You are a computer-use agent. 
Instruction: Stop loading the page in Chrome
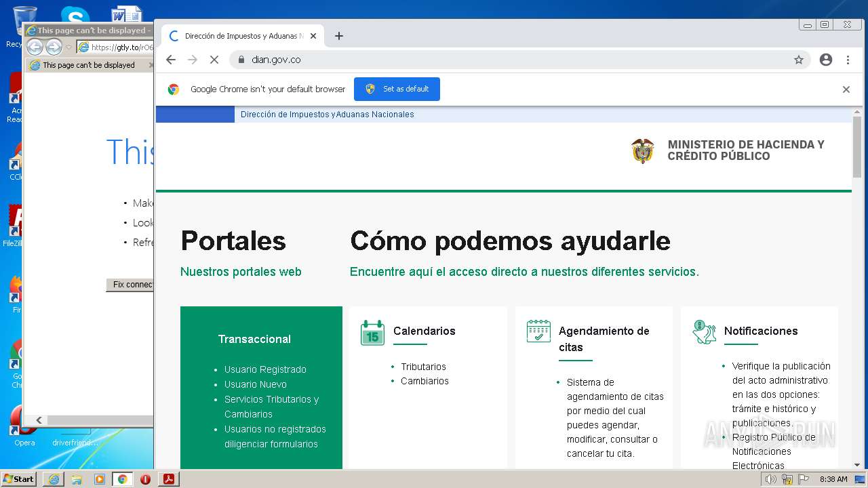coord(214,60)
